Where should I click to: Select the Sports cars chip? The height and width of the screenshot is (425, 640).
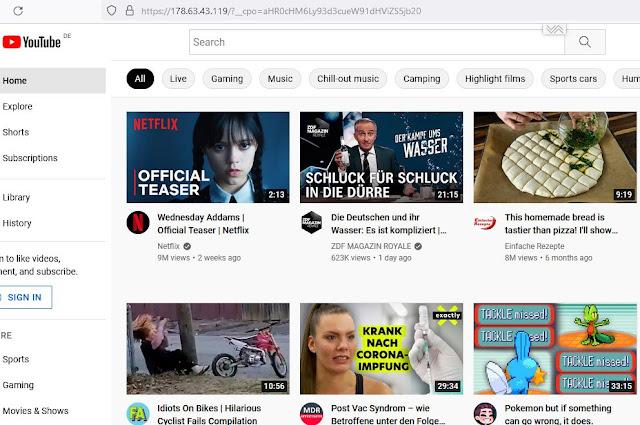click(573, 79)
